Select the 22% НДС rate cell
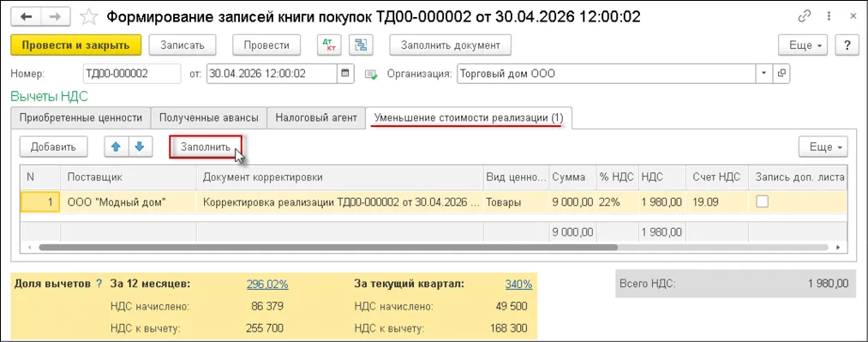The height and width of the screenshot is (342, 868). pyautogui.click(x=617, y=202)
